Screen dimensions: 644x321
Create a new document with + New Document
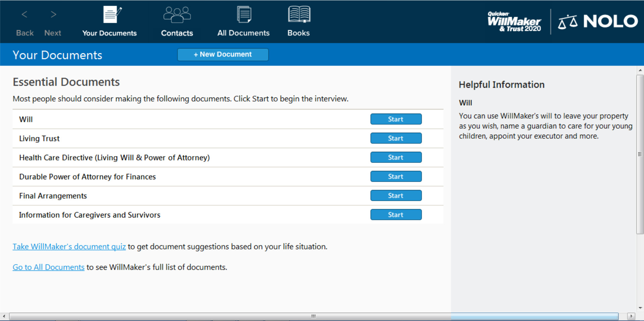[x=222, y=54]
